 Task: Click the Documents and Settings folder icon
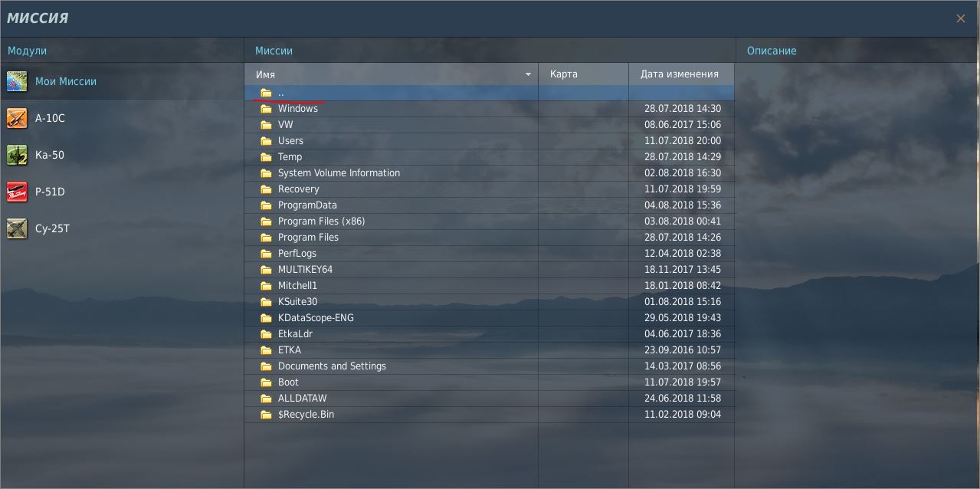(266, 366)
